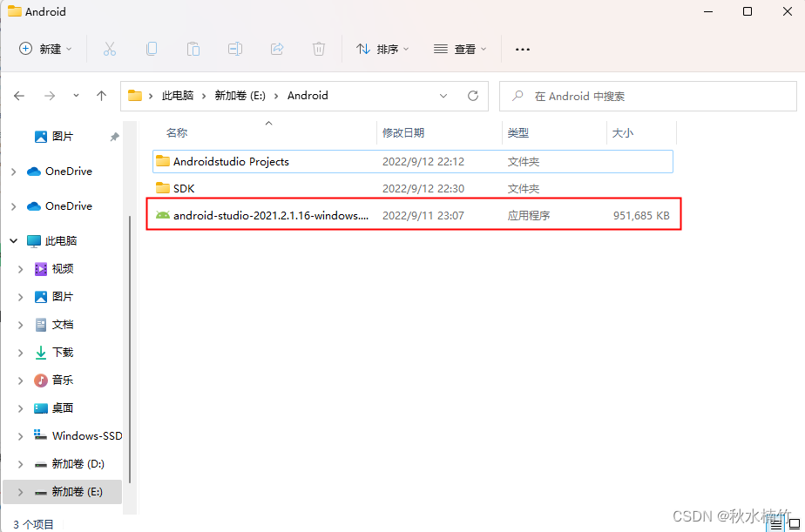Click 新加卷 (E:) in the breadcrumb path

coord(240,96)
